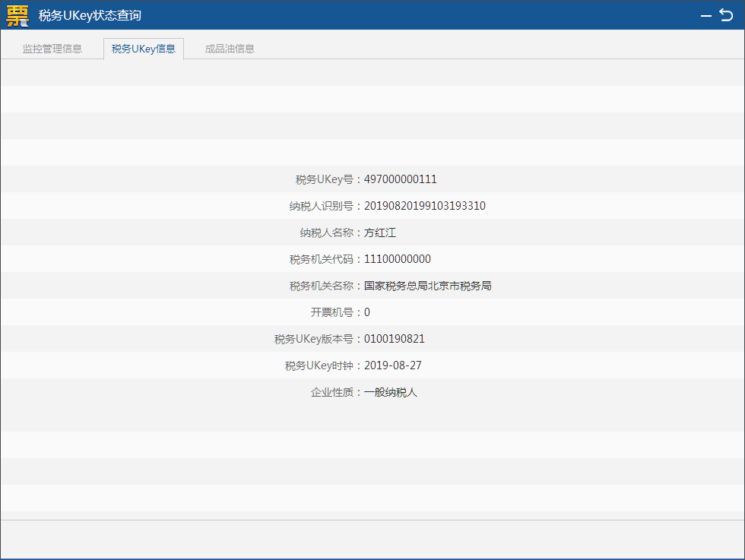Click the taxpayer name 方红江
The image size is (745, 560).
pos(380,233)
